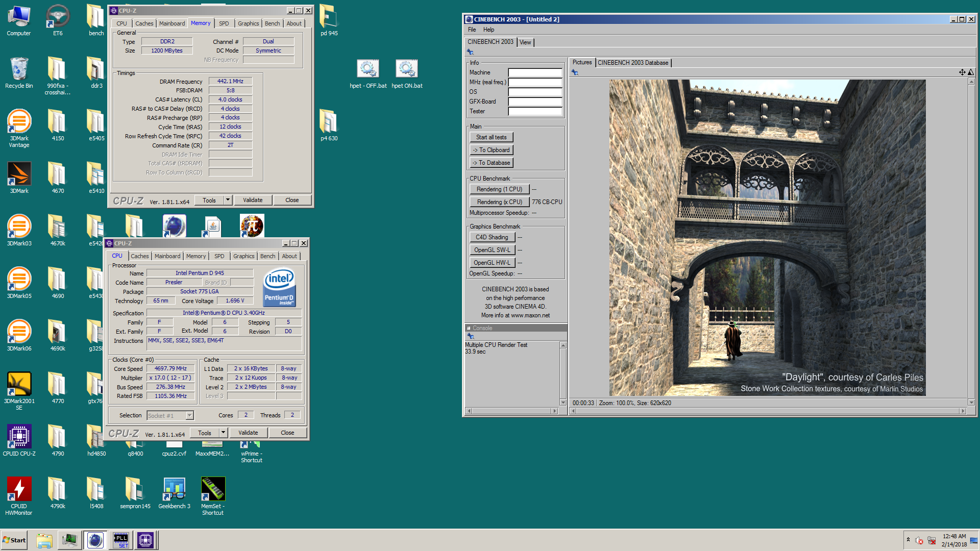Image resolution: width=980 pixels, height=551 pixels.
Task: Click Validate in memory CPU-Z window
Action: click(x=253, y=200)
